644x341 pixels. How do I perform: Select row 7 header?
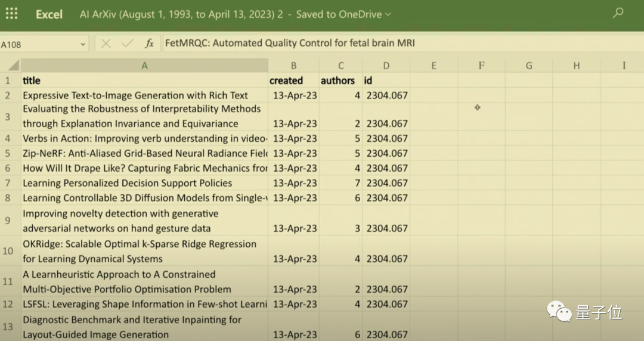click(8, 183)
